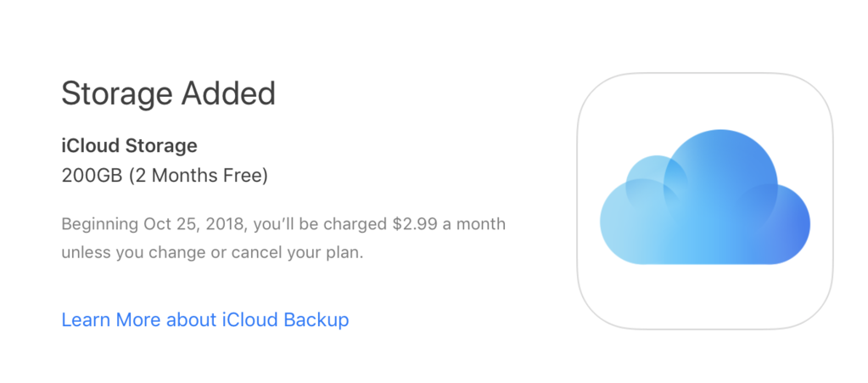Click the Storage Added heading
The image size is (868, 383).
[168, 93]
